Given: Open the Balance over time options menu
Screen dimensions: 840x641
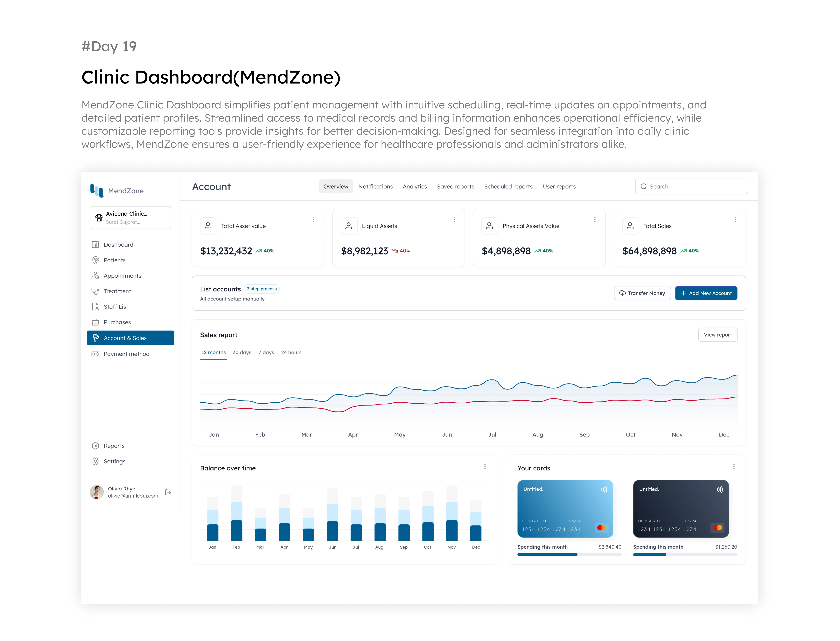Looking at the screenshot, I should (x=485, y=467).
